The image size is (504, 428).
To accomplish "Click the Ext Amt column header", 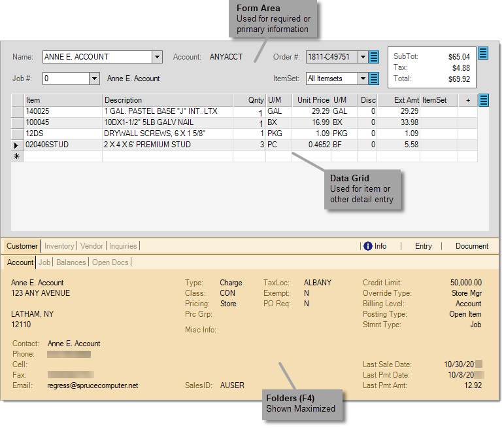I will point(399,100).
